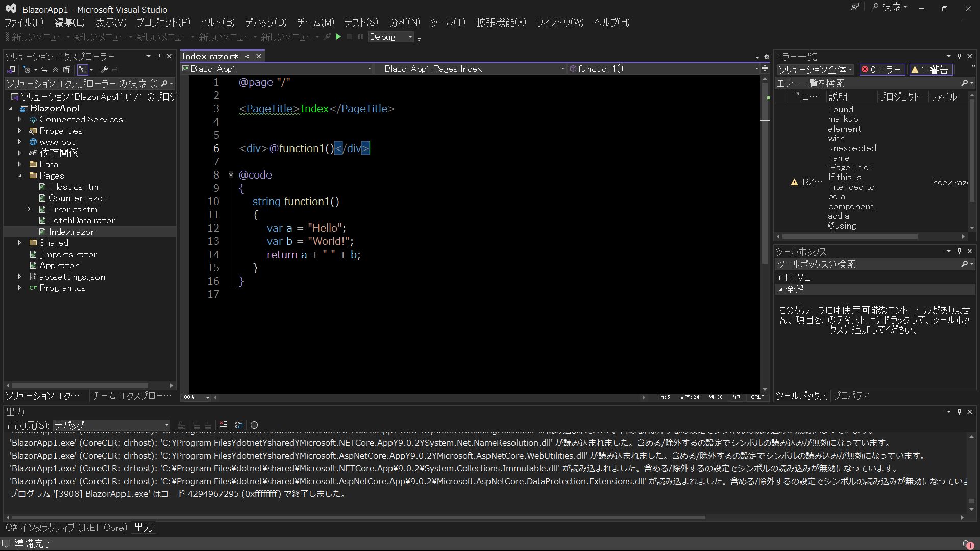Toggle timestamp clock icon in Output

pyautogui.click(x=254, y=425)
